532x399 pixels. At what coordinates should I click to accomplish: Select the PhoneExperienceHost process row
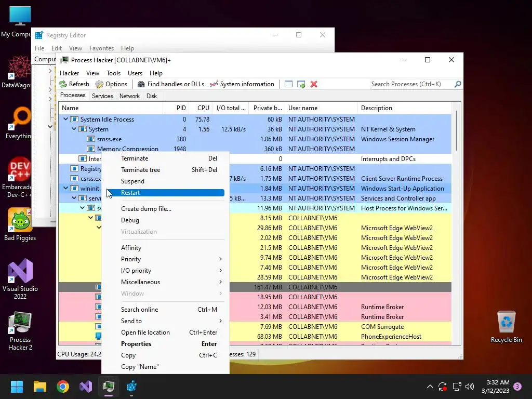[x=255, y=336]
